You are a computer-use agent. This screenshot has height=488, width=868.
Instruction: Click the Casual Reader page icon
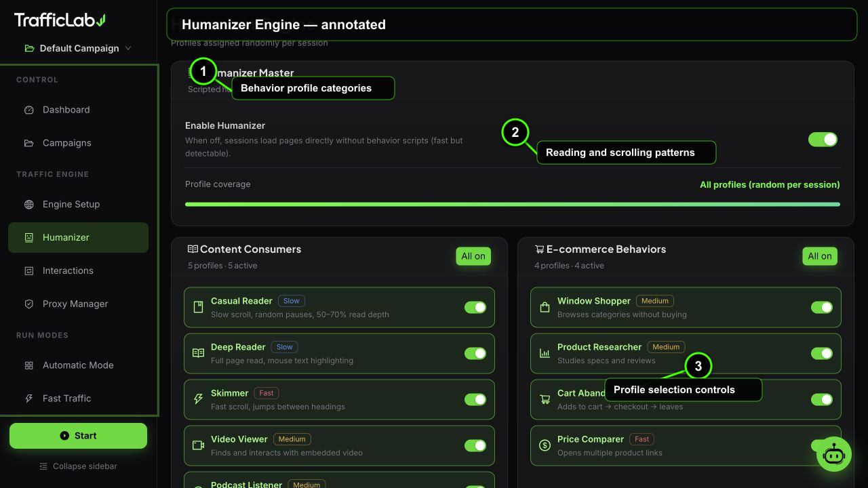[198, 307]
